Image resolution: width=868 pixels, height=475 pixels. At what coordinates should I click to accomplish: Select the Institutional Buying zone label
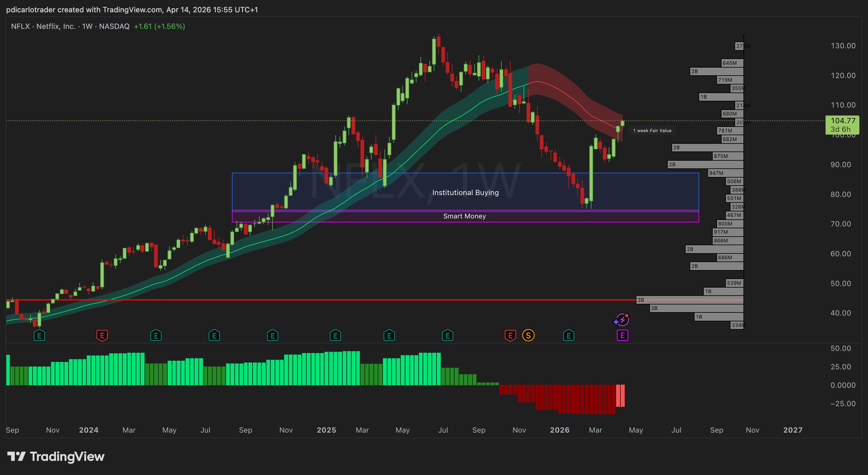coord(465,193)
